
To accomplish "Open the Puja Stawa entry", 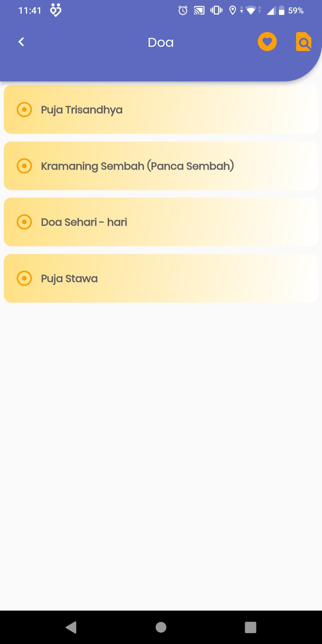I will tap(161, 278).
